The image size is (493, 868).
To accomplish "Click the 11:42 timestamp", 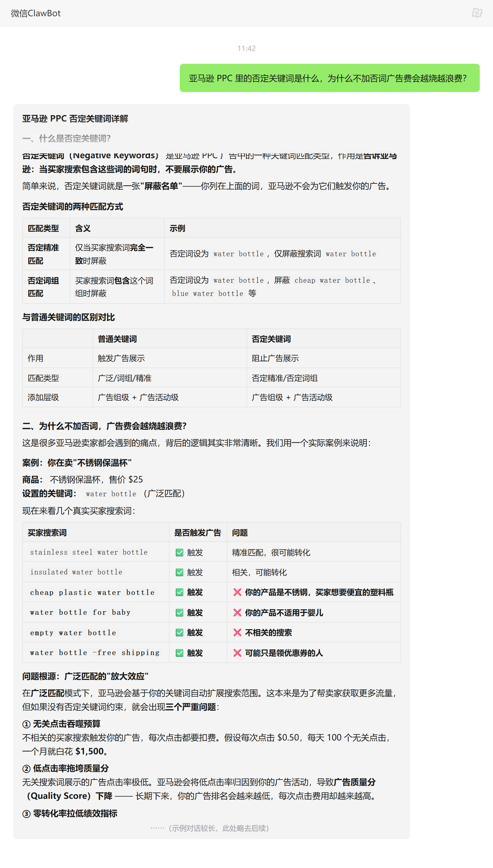I will tap(246, 48).
